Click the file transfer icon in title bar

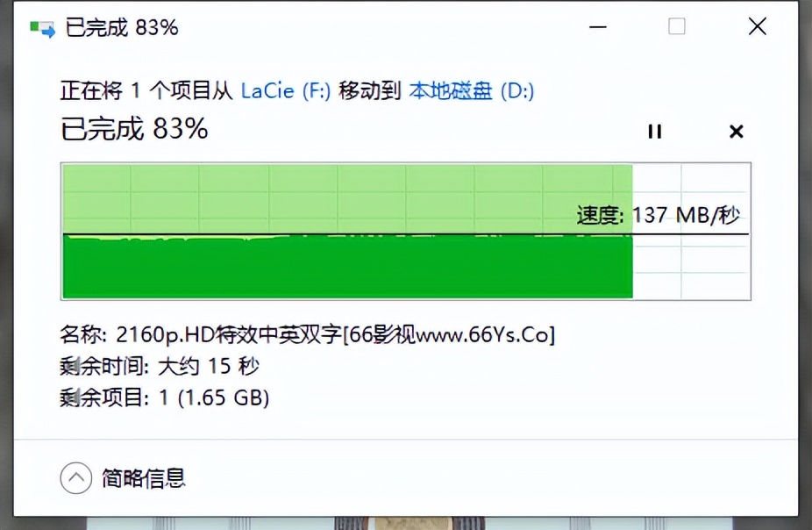[x=42, y=28]
